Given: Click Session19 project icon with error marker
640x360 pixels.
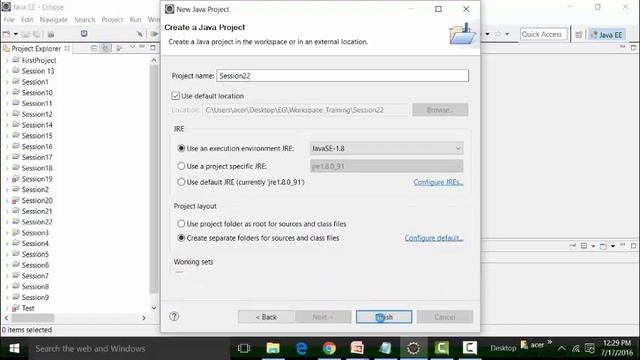Looking at the screenshot, I should click(x=16, y=179).
